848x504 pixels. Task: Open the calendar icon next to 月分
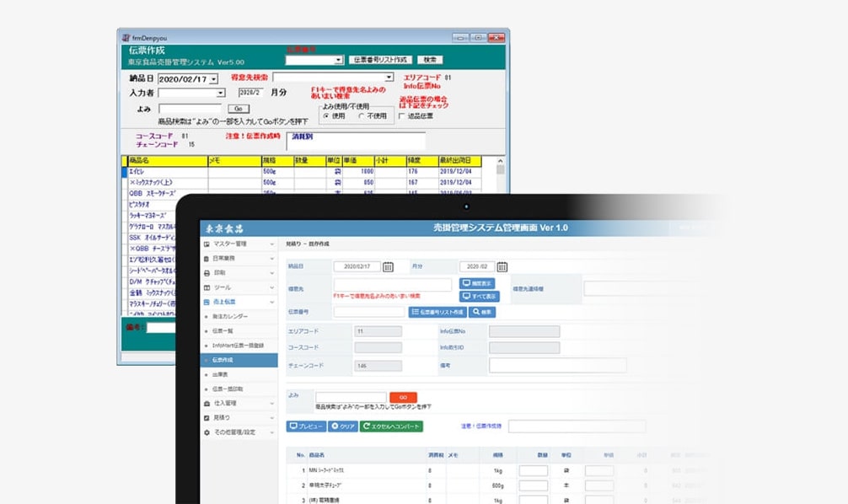click(x=502, y=267)
